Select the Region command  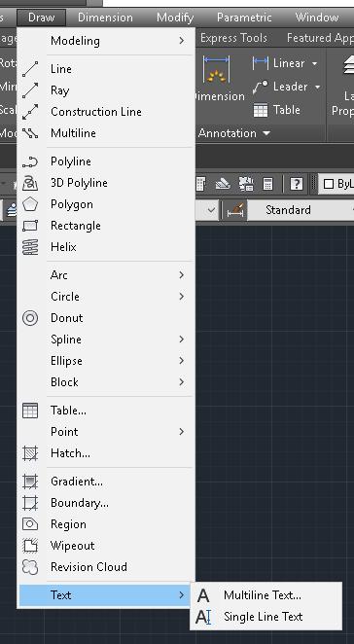tap(106, 524)
